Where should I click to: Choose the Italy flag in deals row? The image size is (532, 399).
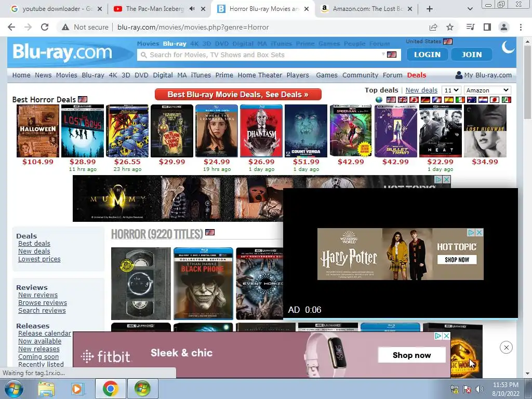(x=460, y=100)
